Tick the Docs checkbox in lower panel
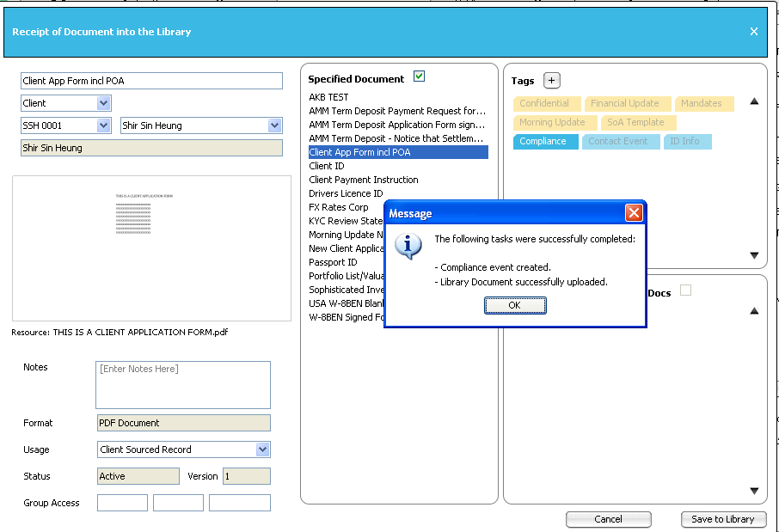This screenshot has height=532, width=779. tap(685, 291)
